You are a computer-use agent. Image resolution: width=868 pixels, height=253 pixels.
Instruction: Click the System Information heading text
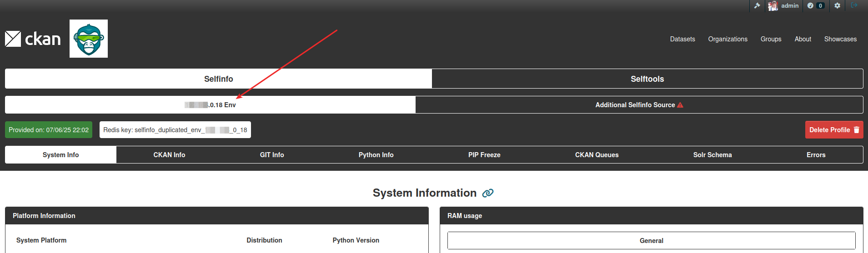pyautogui.click(x=425, y=193)
